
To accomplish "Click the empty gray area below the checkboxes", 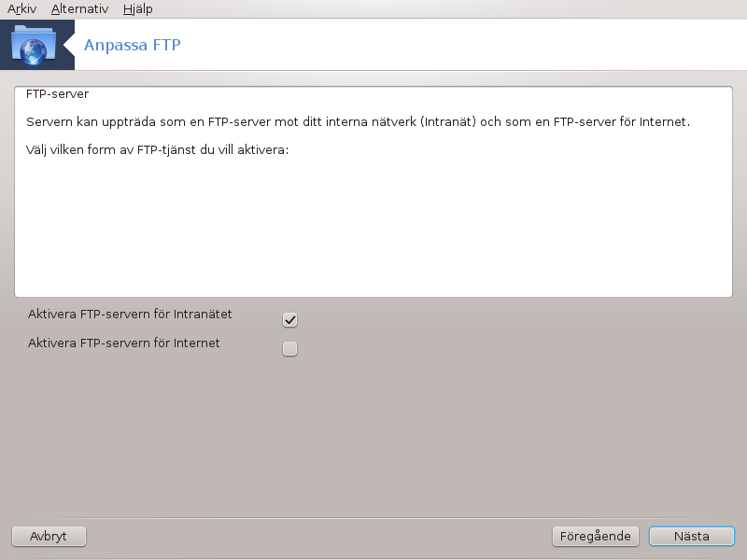I will [x=373, y=433].
